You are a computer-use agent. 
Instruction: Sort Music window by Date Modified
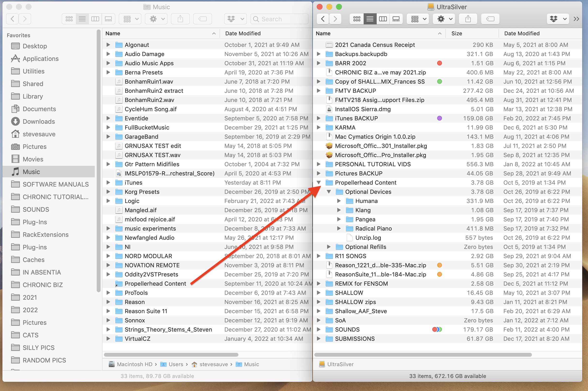tap(266, 33)
